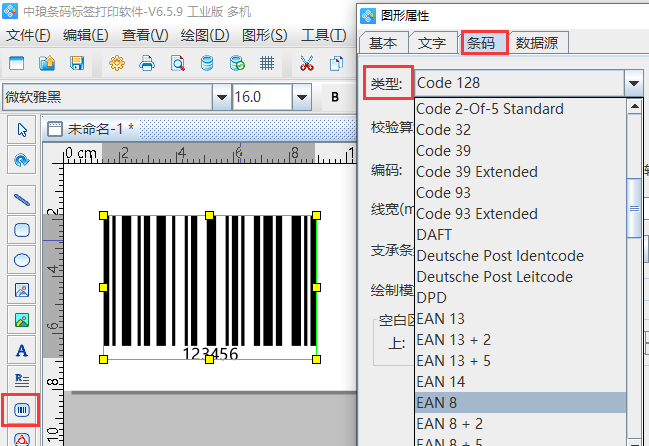Choose Code 93 Extended barcode type
The image size is (649, 446).
click(520, 214)
